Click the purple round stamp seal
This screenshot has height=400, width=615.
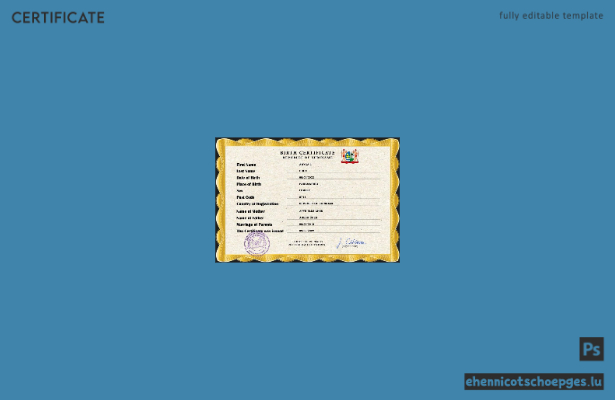pos(257,243)
